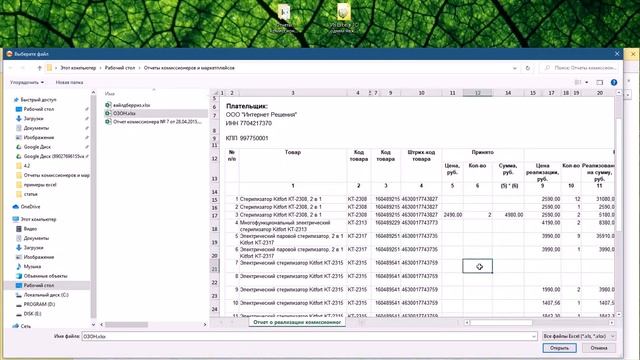This screenshot has width=640, height=360.
Task: Select Загрузки under Быстрый доступ
Action: (33, 118)
